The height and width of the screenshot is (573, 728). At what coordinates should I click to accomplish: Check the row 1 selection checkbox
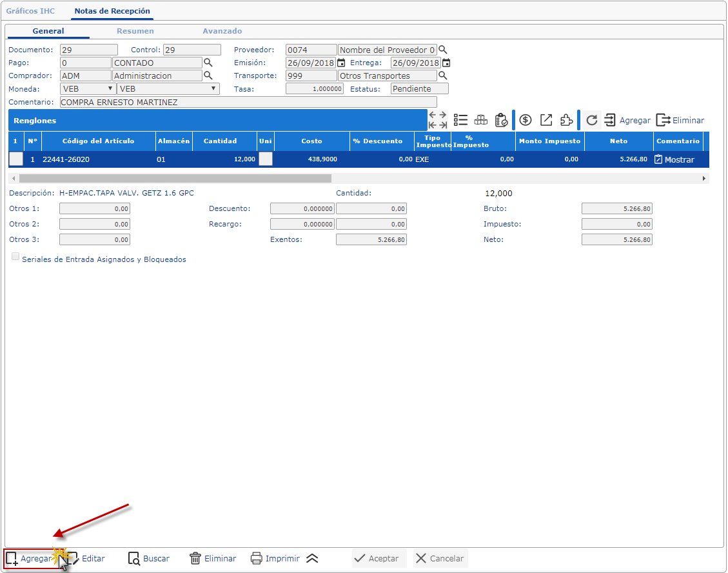click(15, 159)
